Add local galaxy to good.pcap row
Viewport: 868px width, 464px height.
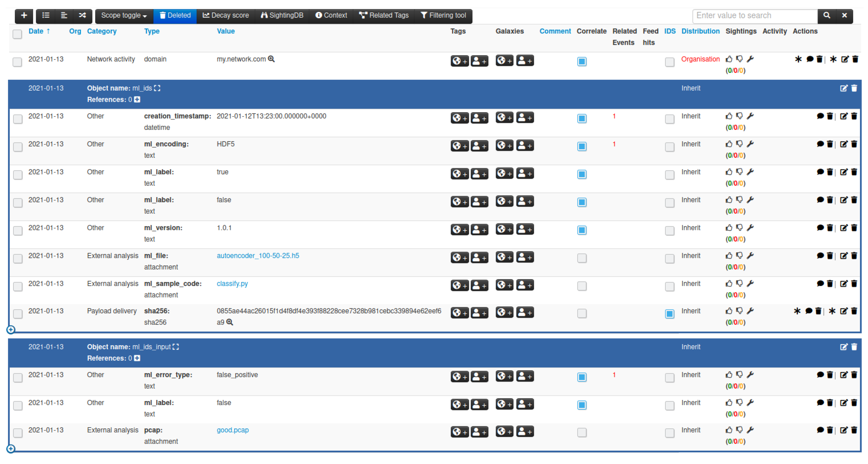pos(525,432)
